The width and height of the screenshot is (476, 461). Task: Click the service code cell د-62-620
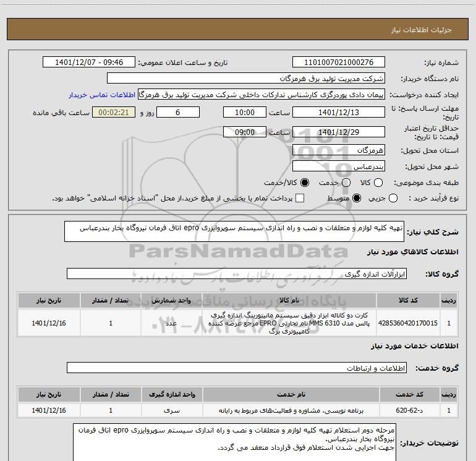click(409, 410)
